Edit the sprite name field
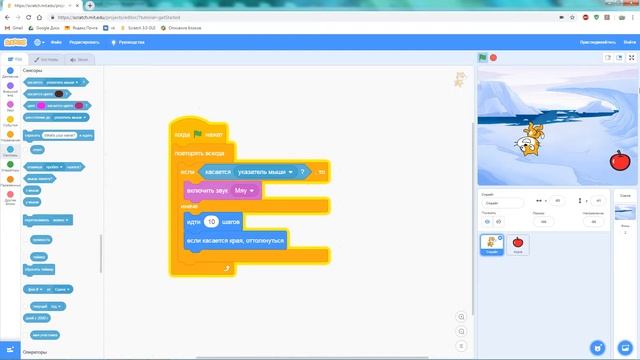 coord(502,203)
